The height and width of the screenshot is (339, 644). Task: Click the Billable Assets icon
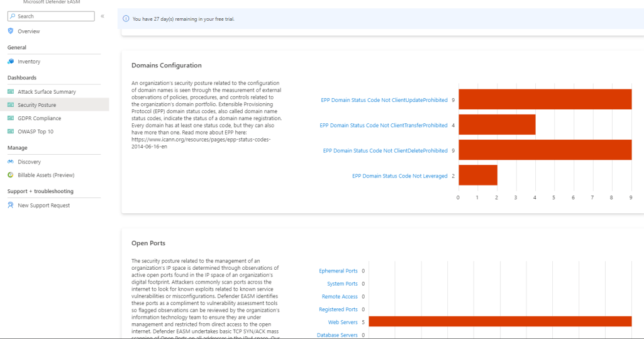11,175
